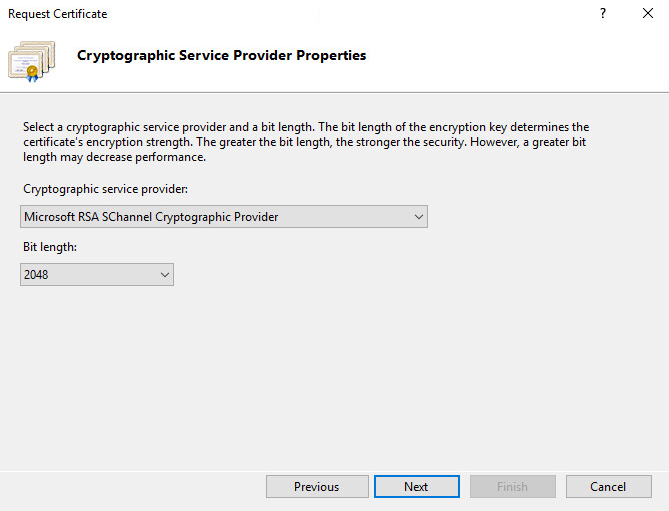This screenshot has width=669, height=511.
Task: Click the certificate wizard icon in header
Action: (32, 58)
